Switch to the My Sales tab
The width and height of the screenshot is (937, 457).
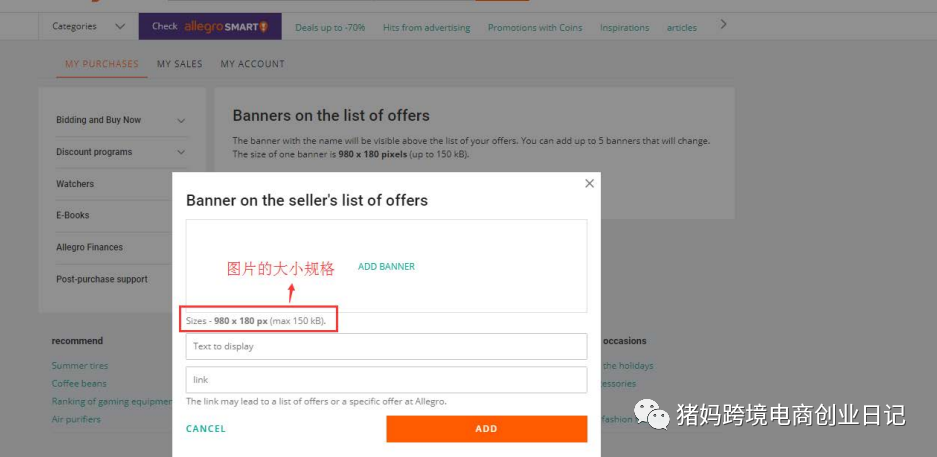click(179, 64)
